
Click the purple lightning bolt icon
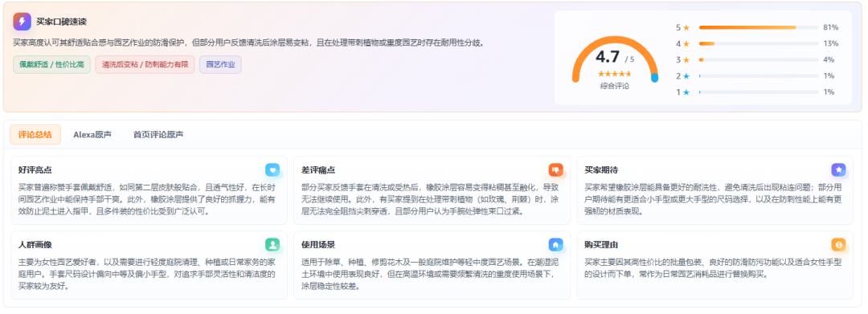tap(23, 22)
